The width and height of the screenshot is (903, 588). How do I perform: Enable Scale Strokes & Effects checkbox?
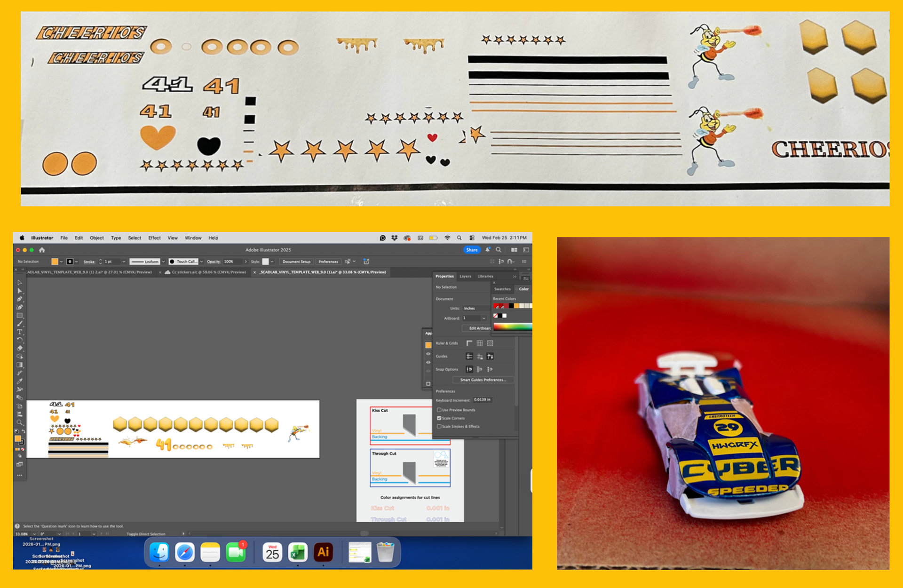point(439,427)
